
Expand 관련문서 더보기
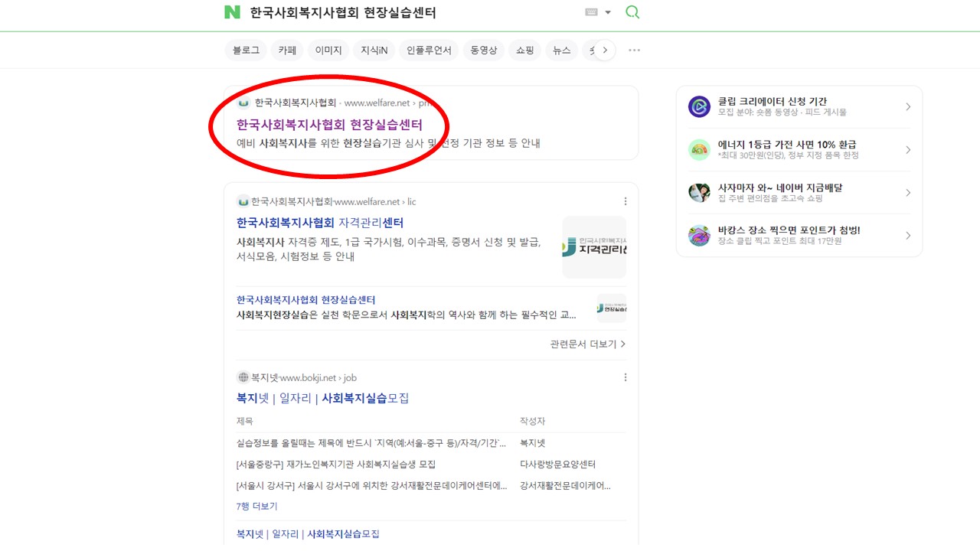pyautogui.click(x=587, y=344)
